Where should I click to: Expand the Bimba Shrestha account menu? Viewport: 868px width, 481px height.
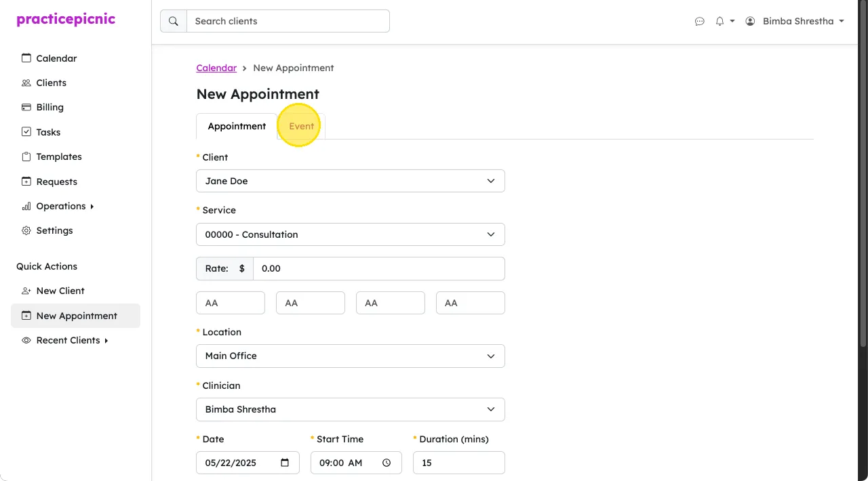point(795,21)
